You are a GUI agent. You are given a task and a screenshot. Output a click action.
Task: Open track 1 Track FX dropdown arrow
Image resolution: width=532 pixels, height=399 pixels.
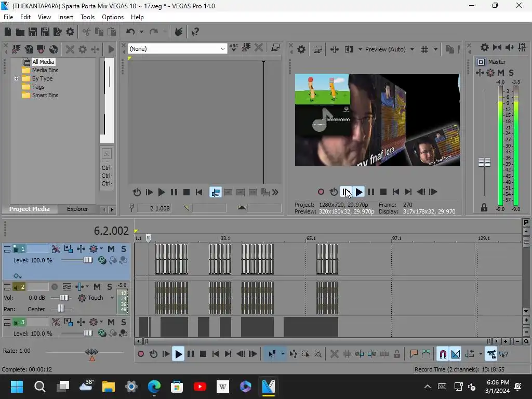pos(101,249)
